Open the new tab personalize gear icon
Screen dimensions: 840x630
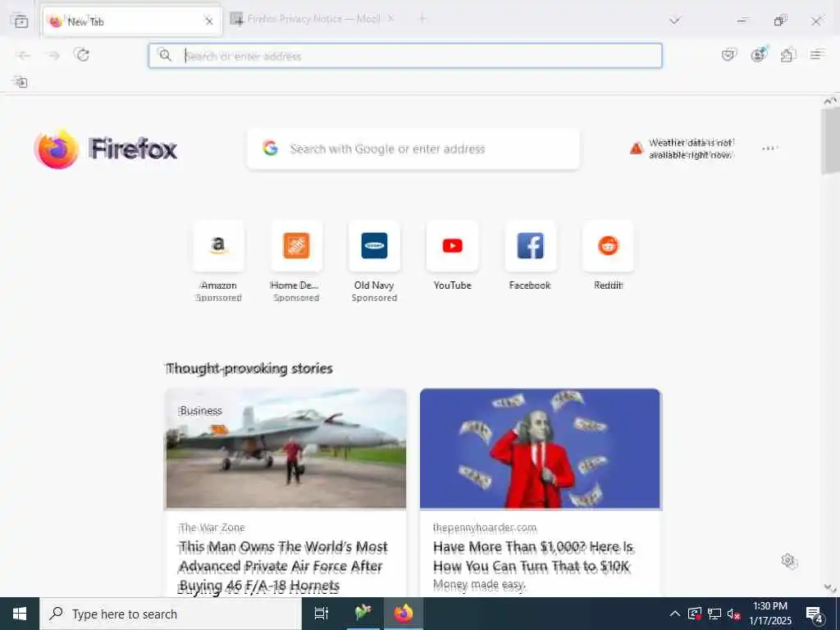[788, 561]
